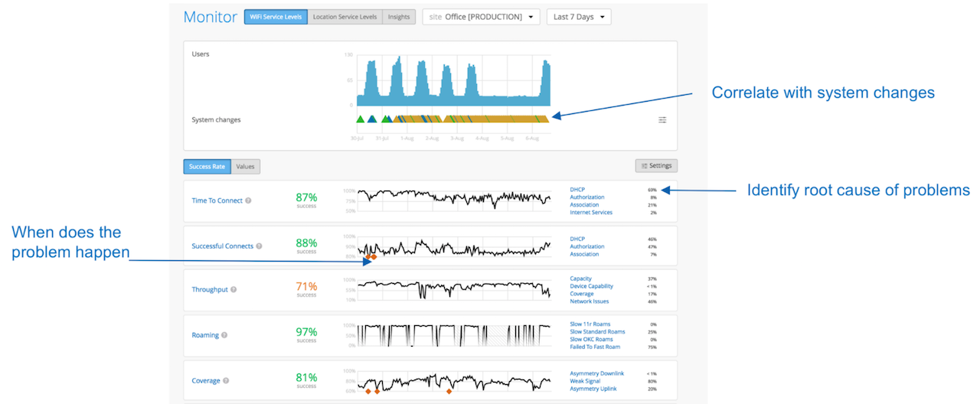Click the Roaming help icon
Viewport: 980px width, 404px height.
pos(227,335)
